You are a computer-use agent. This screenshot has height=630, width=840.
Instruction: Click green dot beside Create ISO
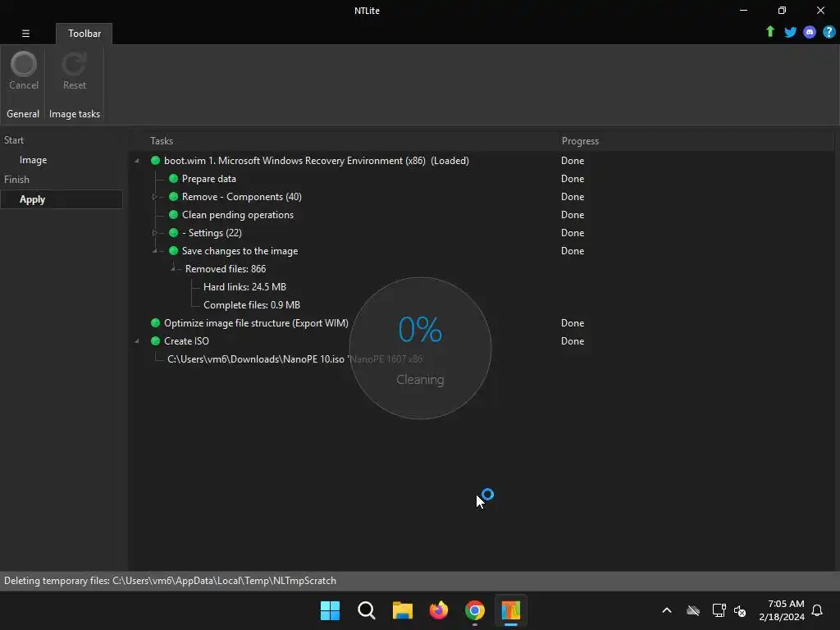click(155, 340)
